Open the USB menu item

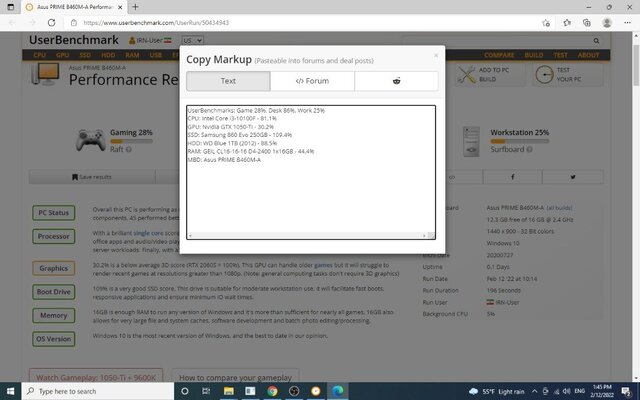click(x=156, y=55)
